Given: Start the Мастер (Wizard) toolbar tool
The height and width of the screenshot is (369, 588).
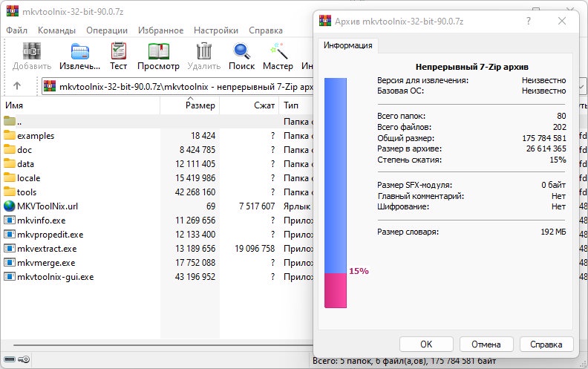Looking at the screenshot, I should (x=278, y=56).
